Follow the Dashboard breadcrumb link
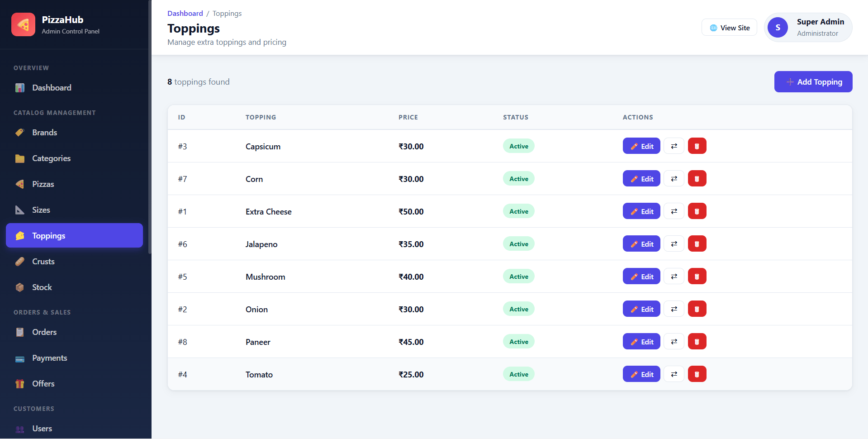 [185, 14]
